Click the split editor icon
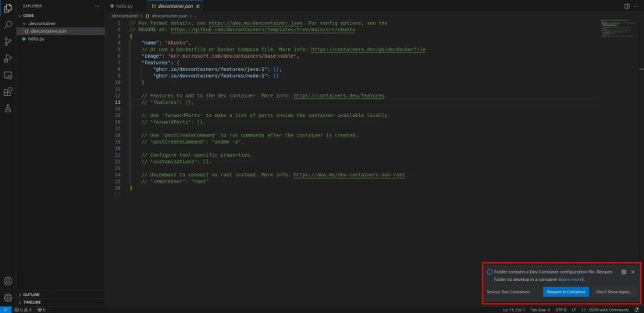Screen dimensions: 644x313 click(627, 6)
